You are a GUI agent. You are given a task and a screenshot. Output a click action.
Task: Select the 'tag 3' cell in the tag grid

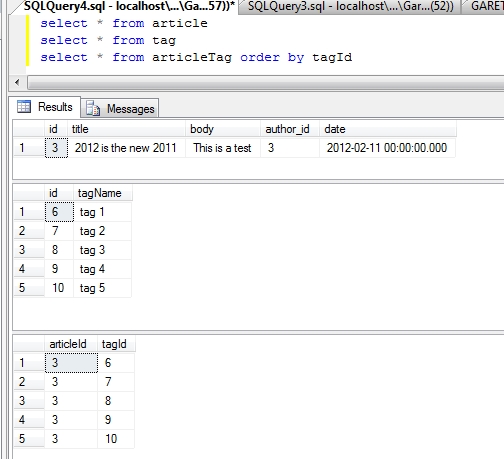[x=102, y=250]
